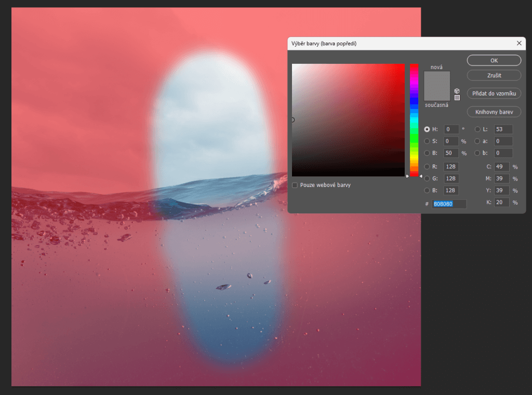The height and width of the screenshot is (395, 532).
Task: Select the Lab a channel radio button
Action: [x=478, y=141]
